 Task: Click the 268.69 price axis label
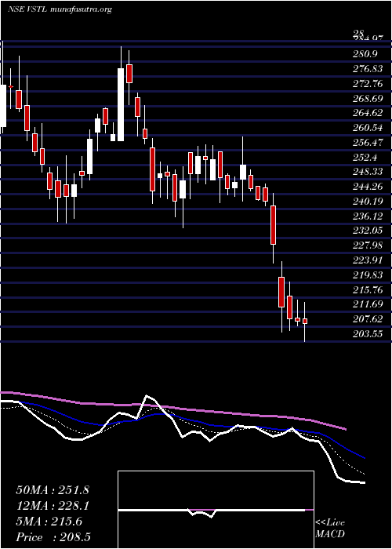[368, 98]
